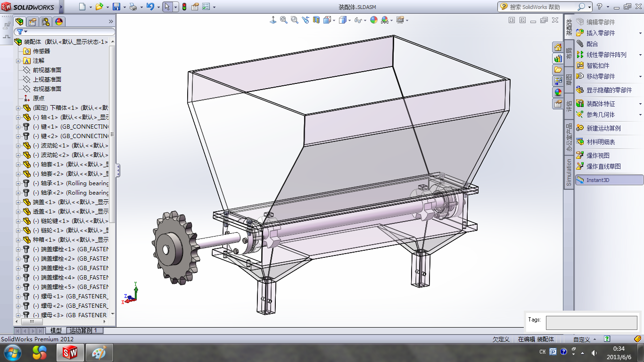Open the 自定义 units menu in status bar

coord(584,339)
